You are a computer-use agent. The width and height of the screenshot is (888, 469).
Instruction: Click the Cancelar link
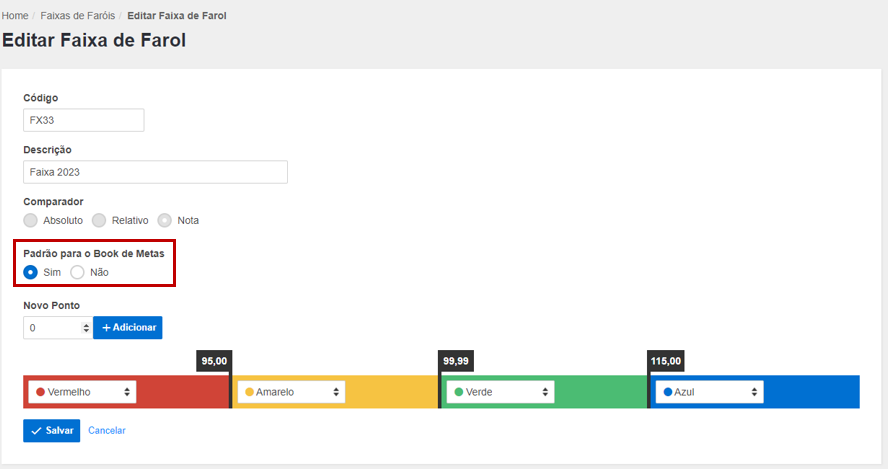tap(107, 430)
